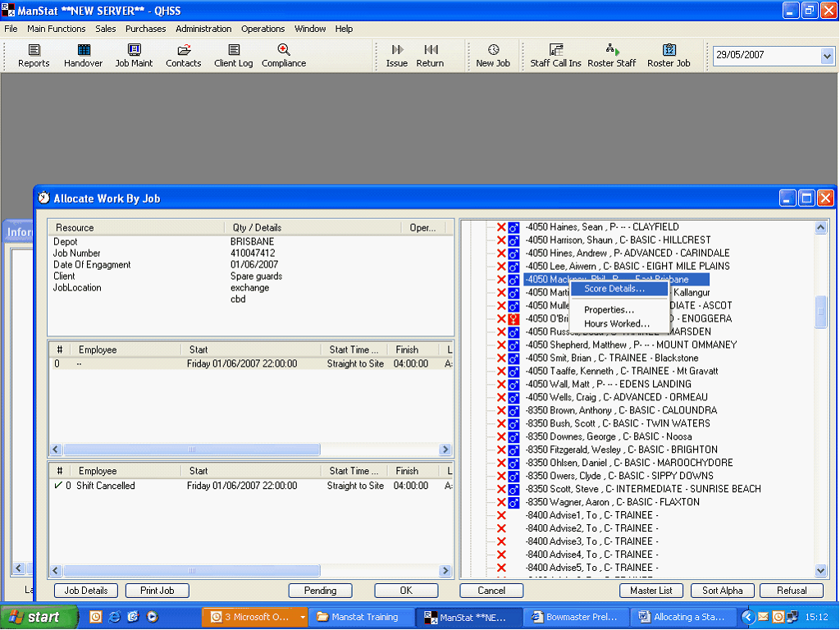840x630 pixels.
Task: Open the Reports toolbar icon
Action: click(34, 51)
